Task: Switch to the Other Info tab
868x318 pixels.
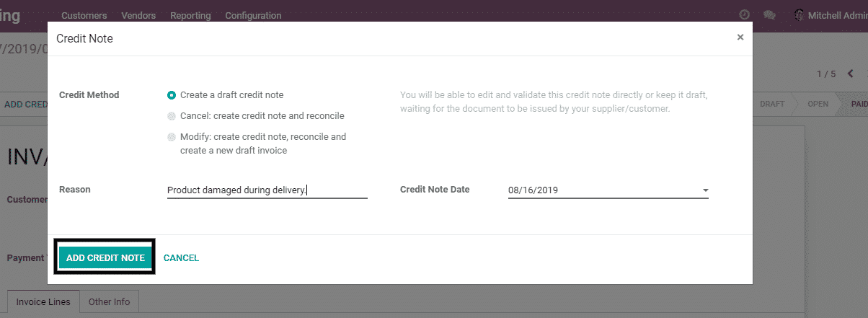Action: [x=109, y=302]
